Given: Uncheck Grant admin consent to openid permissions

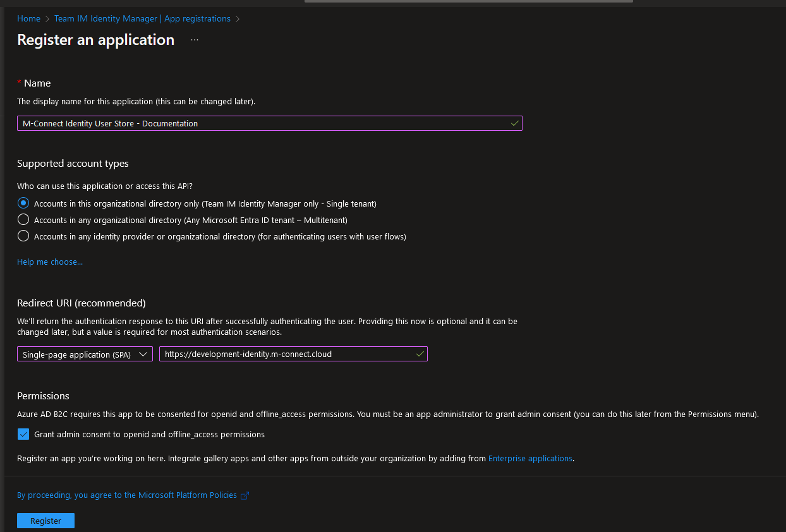Looking at the screenshot, I should point(23,434).
